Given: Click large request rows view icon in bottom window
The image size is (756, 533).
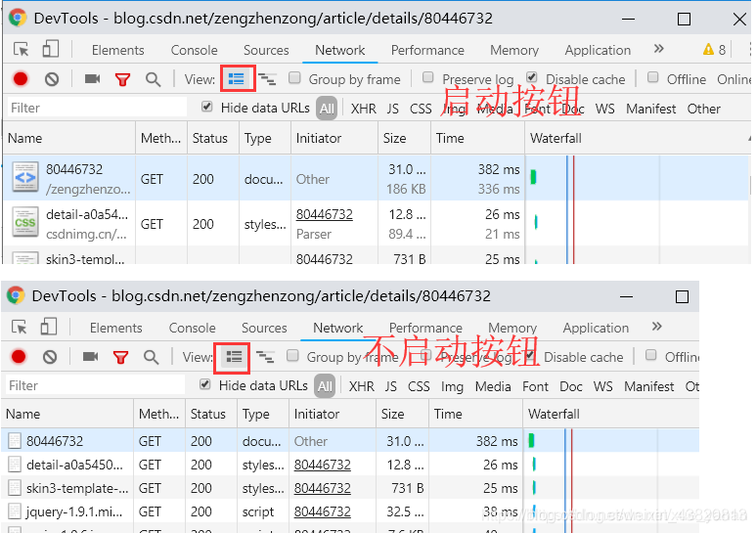Looking at the screenshot, I should 235,357.
